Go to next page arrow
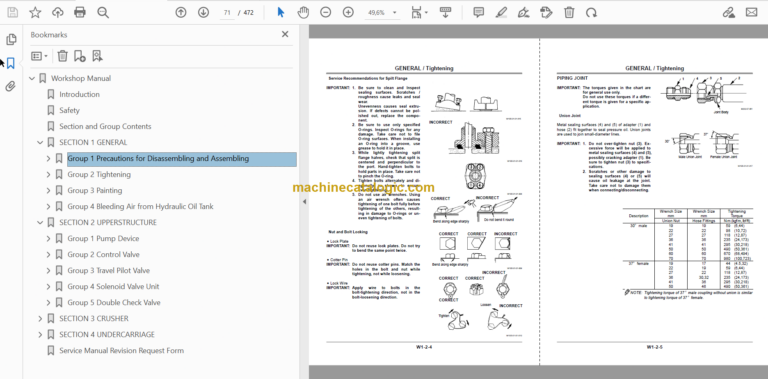 coord(203,12)
